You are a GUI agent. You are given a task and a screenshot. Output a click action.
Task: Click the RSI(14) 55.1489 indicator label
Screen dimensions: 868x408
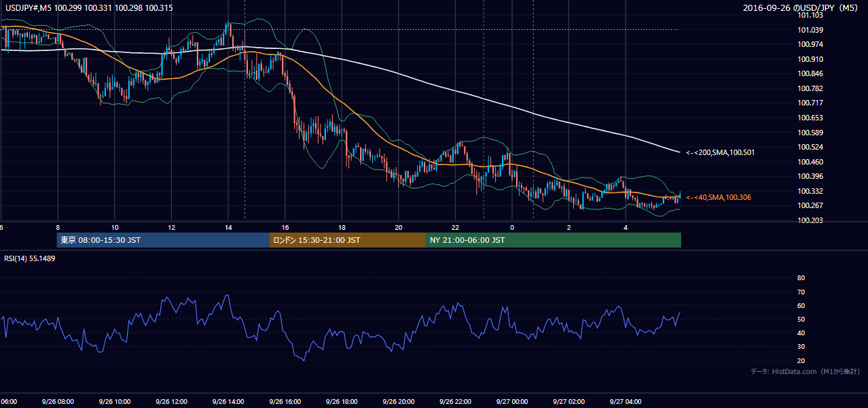pyautogui.click(x=29, y=259)
